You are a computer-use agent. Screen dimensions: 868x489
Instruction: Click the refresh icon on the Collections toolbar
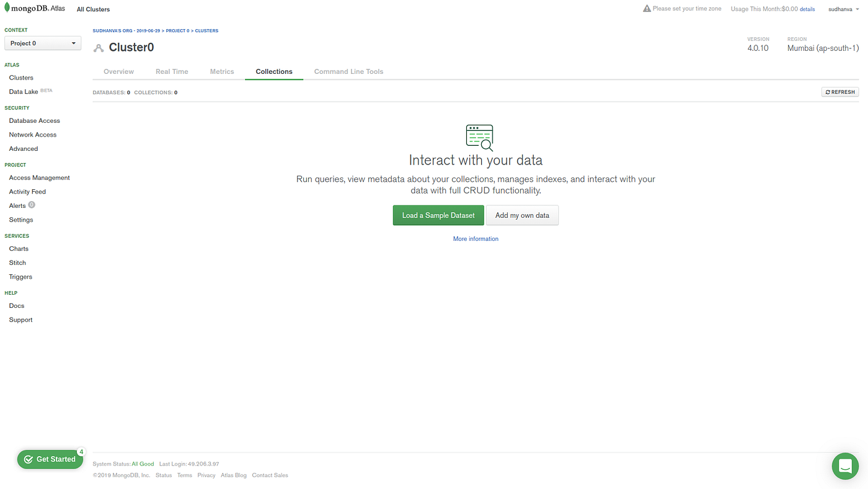pyautogui.click(x=828, y=91)
